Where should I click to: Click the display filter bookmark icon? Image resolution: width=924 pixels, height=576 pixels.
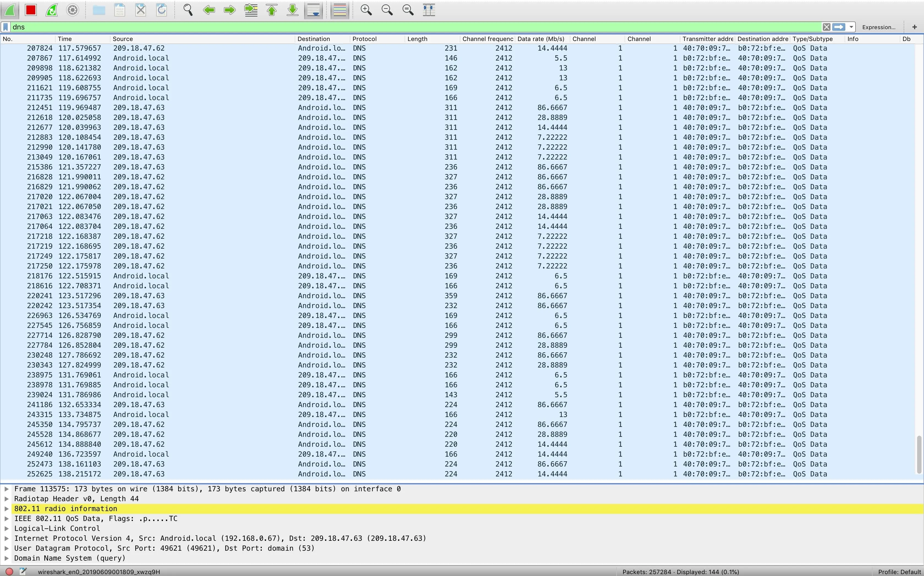[x=6, y=27]
